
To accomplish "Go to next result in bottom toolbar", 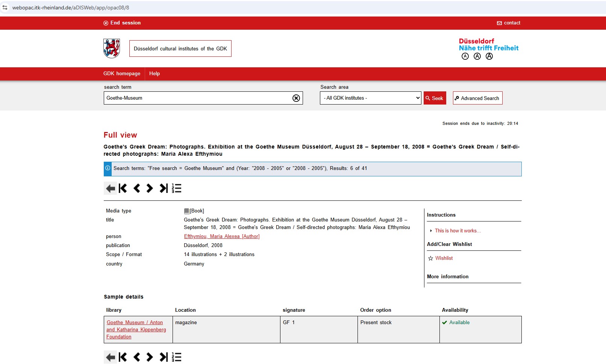I will point(150,357).
